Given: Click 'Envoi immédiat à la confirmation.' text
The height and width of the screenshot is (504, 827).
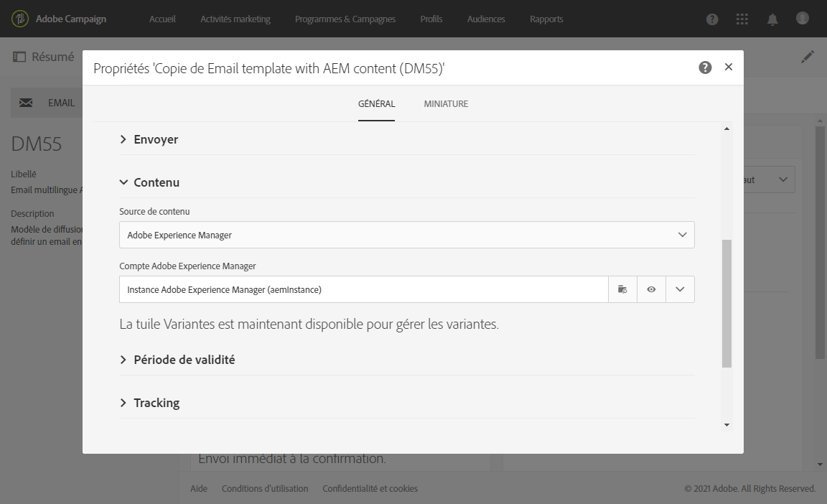Looking at the screenshot, I should (291, 459).
